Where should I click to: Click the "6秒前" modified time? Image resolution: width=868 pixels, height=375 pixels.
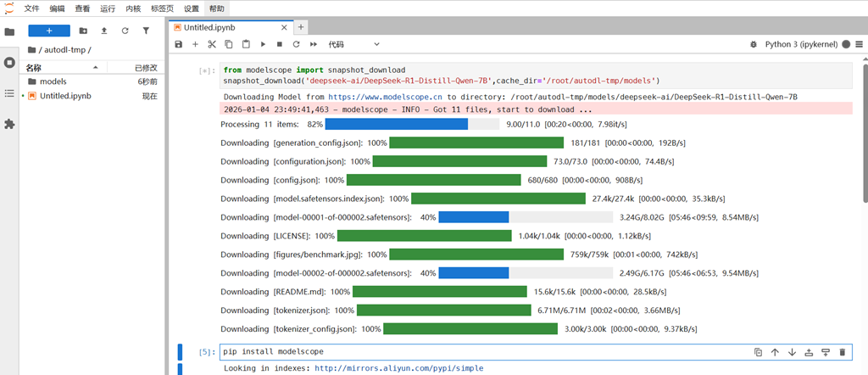click(147, 81)
